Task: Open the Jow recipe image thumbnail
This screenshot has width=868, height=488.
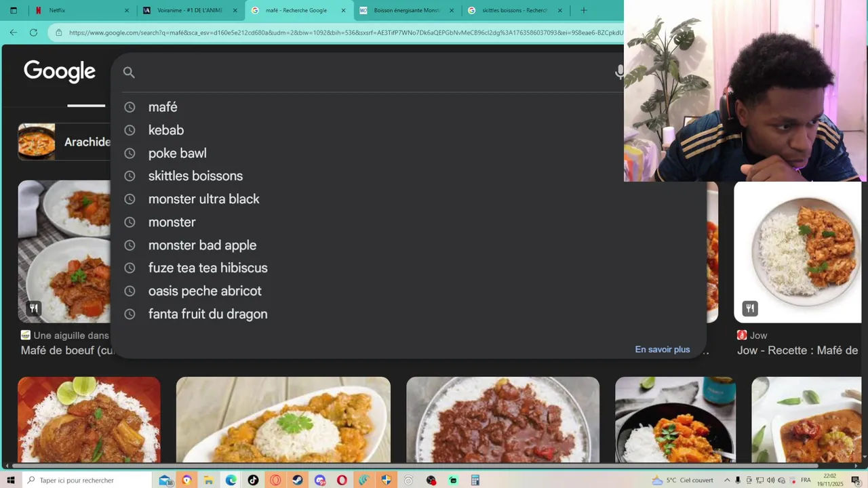Action: [x=797, y=252]
